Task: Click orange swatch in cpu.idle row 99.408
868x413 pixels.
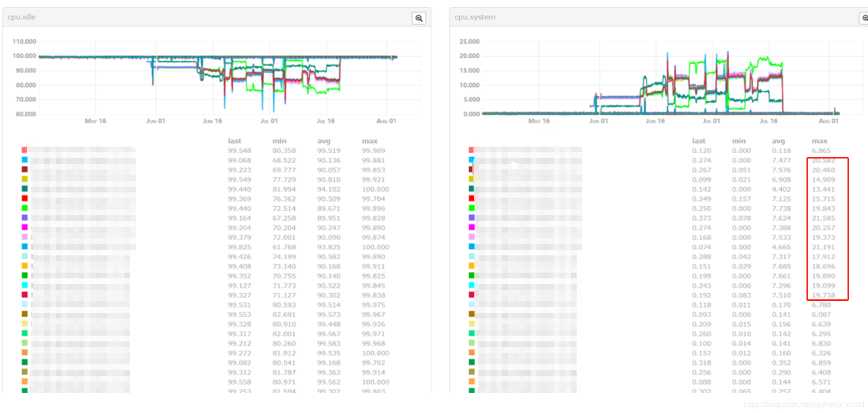Action: (24, 265)
